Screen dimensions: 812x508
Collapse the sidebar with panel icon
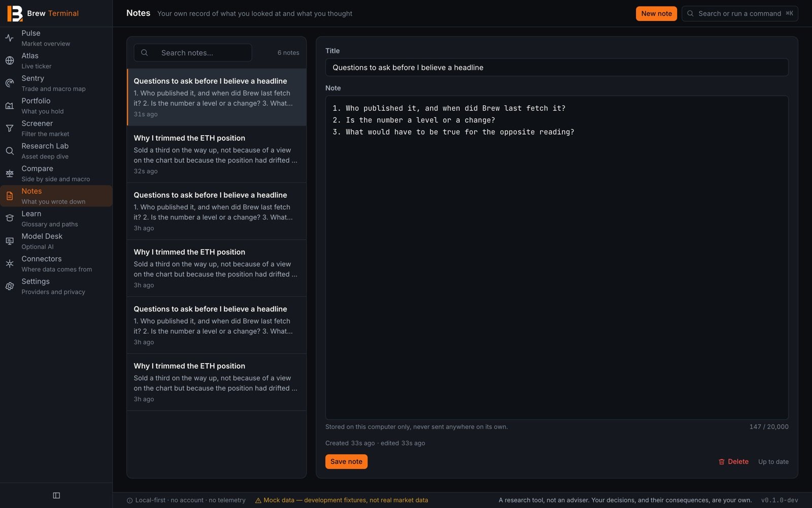point(56,495)
